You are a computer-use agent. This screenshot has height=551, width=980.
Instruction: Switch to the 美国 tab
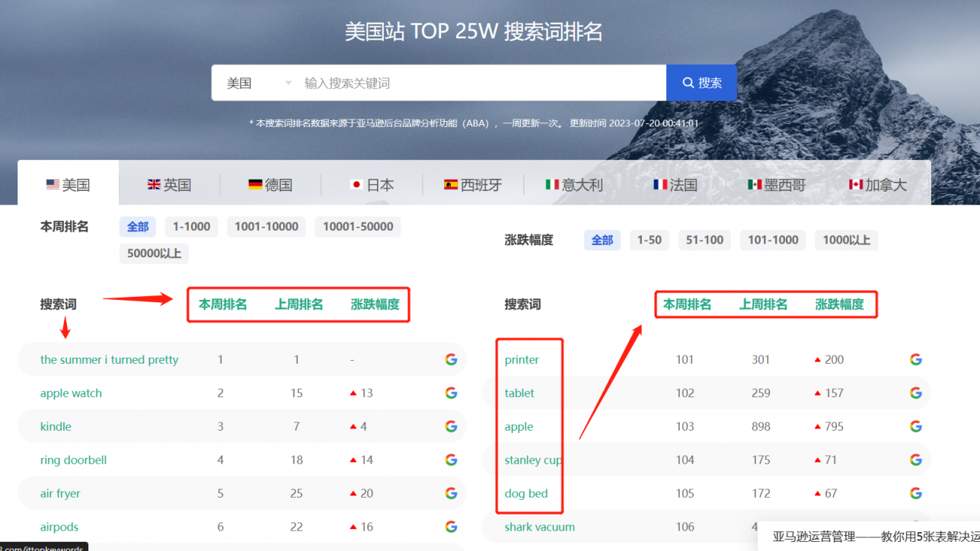tap(69, 184)
